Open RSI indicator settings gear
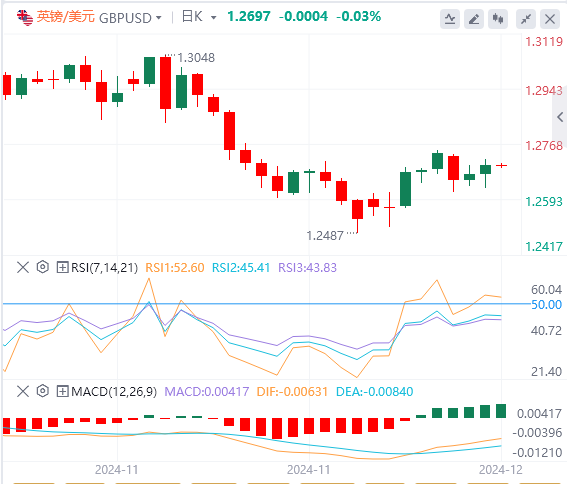The width and height of the screenshot is (567, 484). [x=43, y=267]
